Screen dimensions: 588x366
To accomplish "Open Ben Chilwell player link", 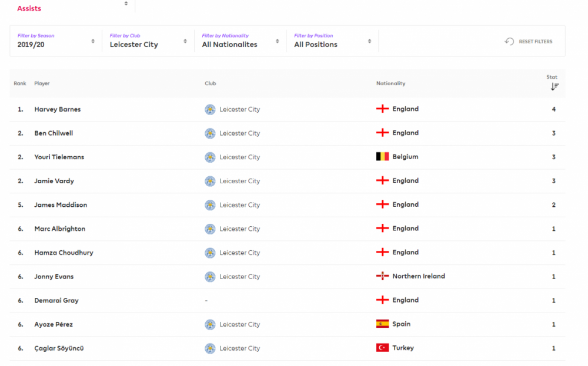I will click(x=54, y=133).
